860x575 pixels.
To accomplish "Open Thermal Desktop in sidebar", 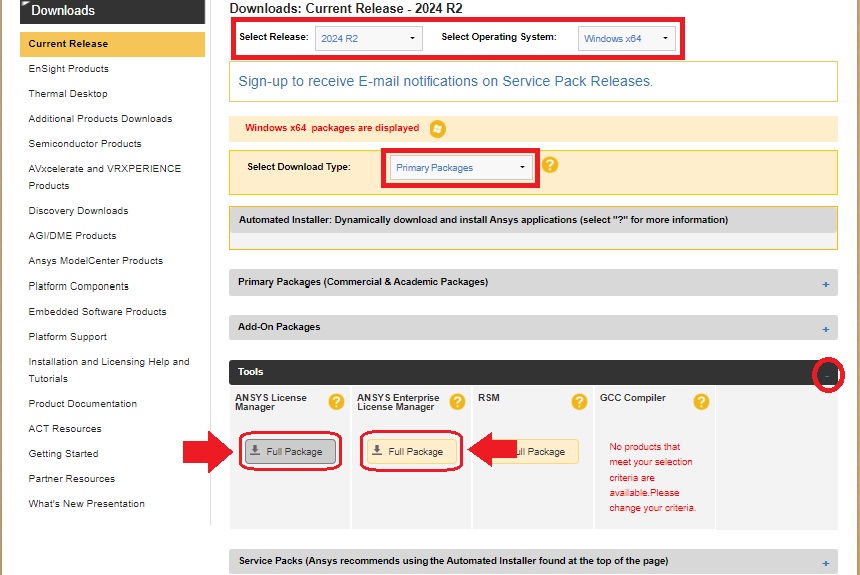I will tap(68, 94).
